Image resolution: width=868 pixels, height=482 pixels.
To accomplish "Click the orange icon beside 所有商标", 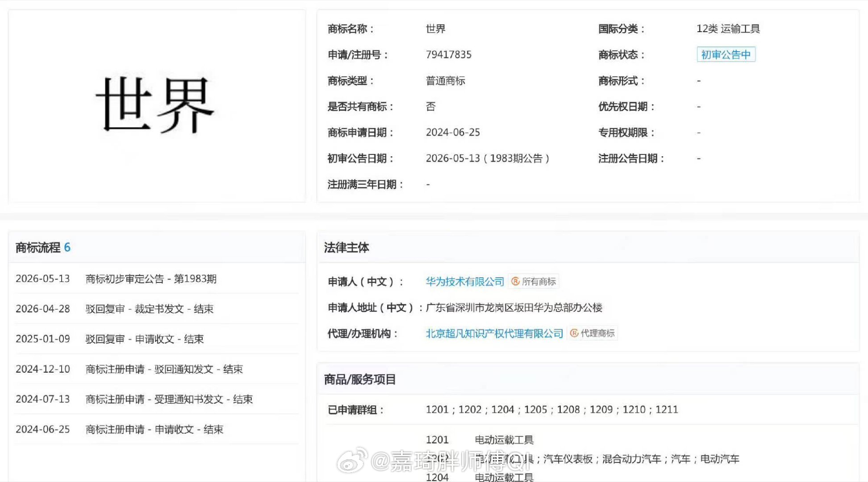I will [x=515, y=282].
